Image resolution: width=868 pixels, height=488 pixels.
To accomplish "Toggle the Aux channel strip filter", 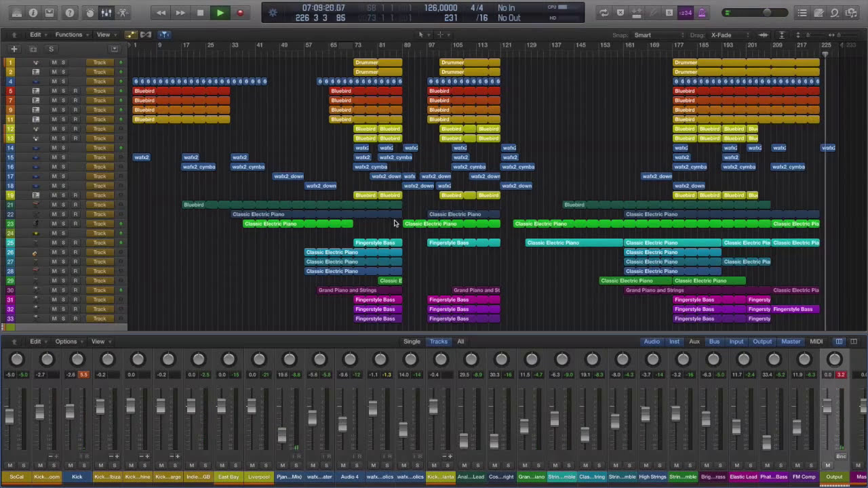I will point(694,342).
